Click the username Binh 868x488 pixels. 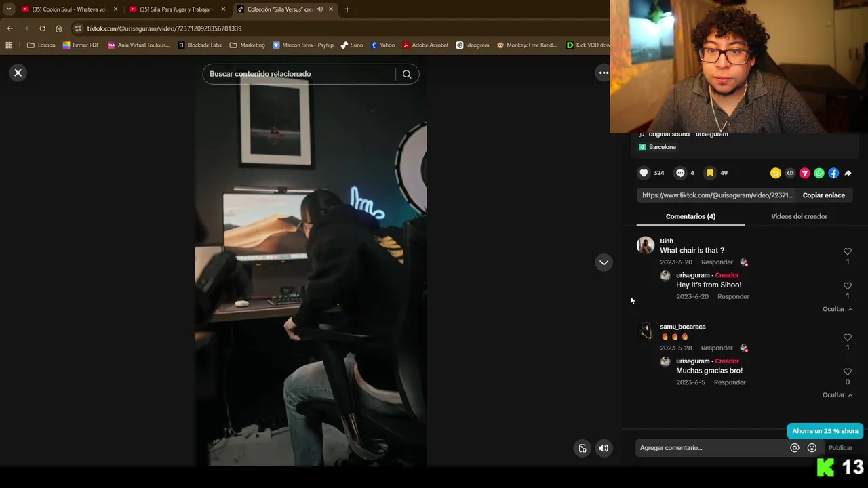click(667, 241)
